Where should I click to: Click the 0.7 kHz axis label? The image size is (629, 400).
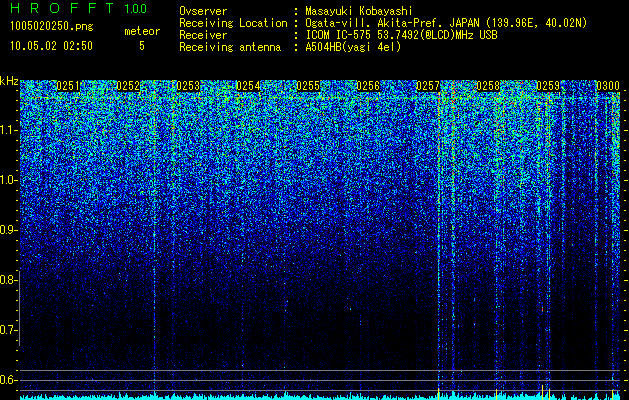coord(8,330)
